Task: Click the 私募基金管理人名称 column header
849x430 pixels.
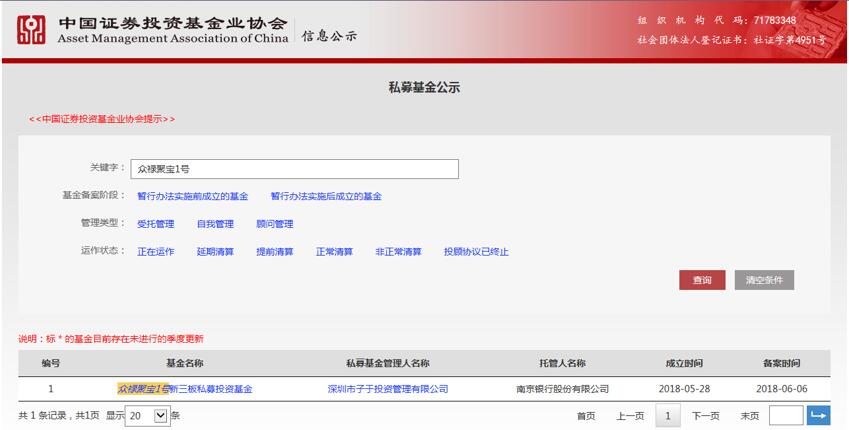Action: [x=388, y=363]
